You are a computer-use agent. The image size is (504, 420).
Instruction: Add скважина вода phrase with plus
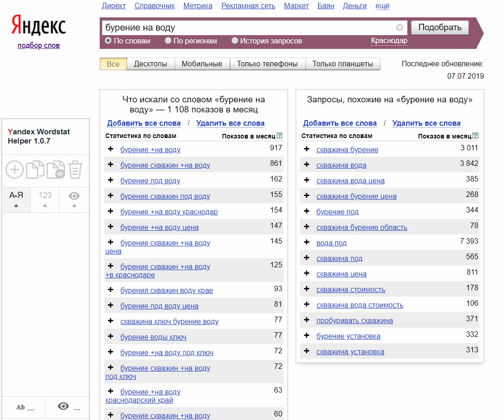306,165
